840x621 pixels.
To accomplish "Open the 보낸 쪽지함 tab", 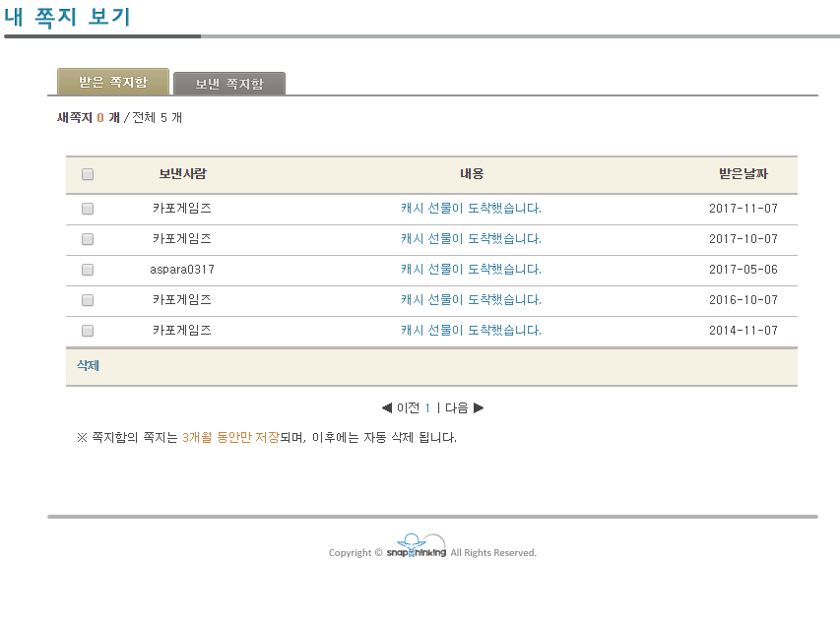I will click(229, 84).
